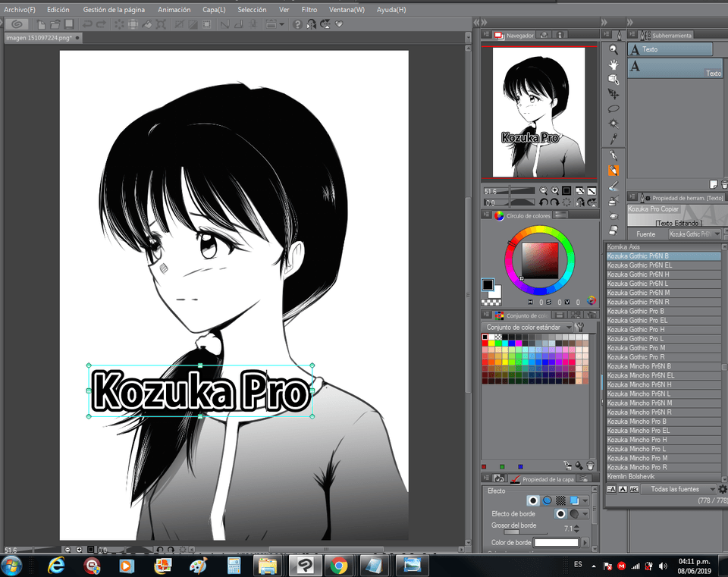Open the Help question mark icon
Image resolution: width=728 pixels, height=577 pixels.
[297, 24]
